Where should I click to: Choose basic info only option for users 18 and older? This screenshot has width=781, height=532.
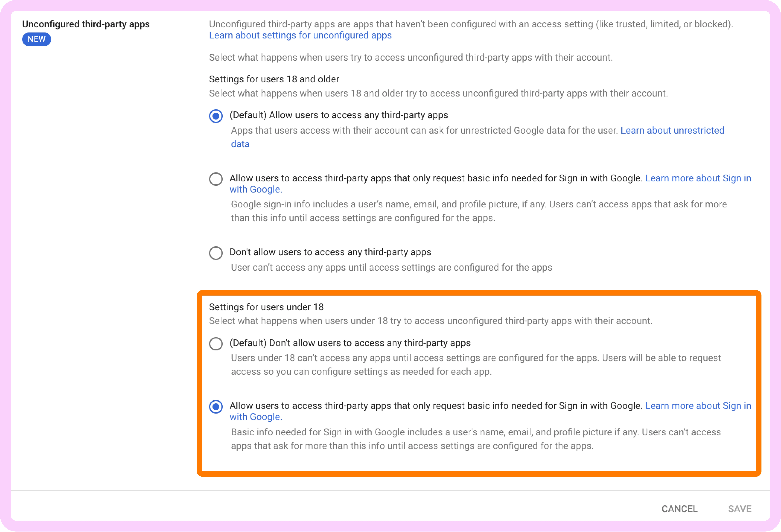pos(216,179)
